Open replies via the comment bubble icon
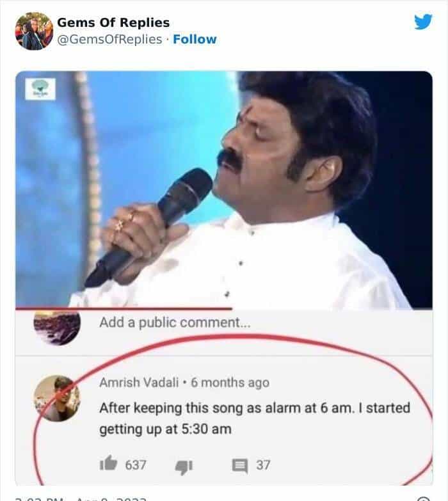448x501 pixels. [x=239, y=466]
